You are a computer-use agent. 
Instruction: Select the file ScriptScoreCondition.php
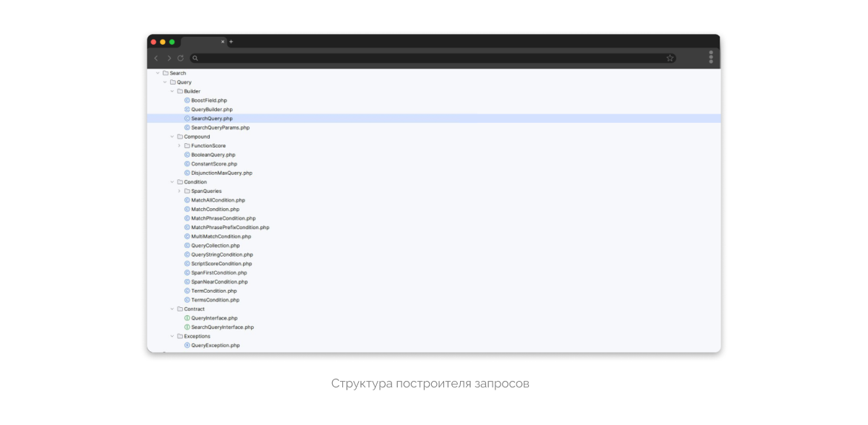click(221, 264)
